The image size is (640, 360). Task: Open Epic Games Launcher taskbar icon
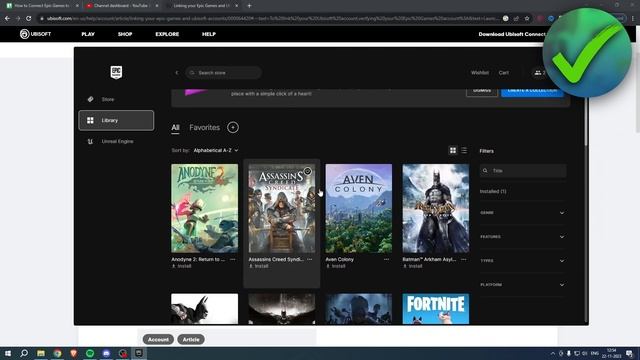pos(139,353)
